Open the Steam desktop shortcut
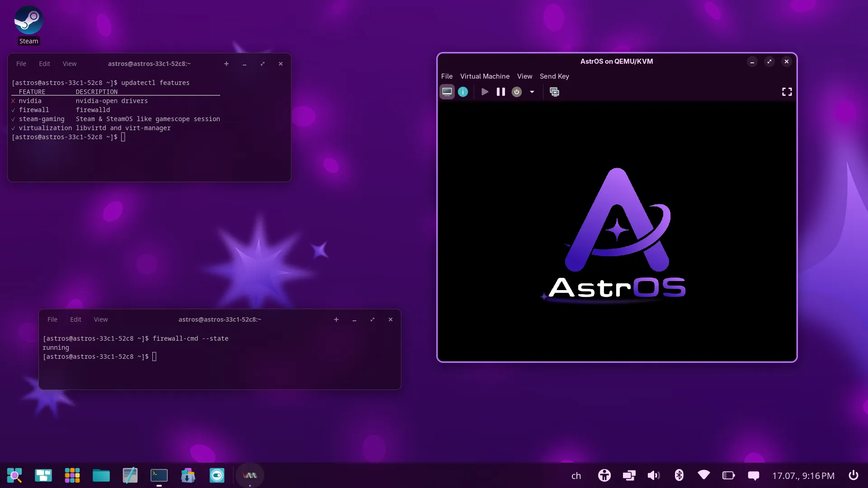868x488 pixels. [x=28, y=25]
